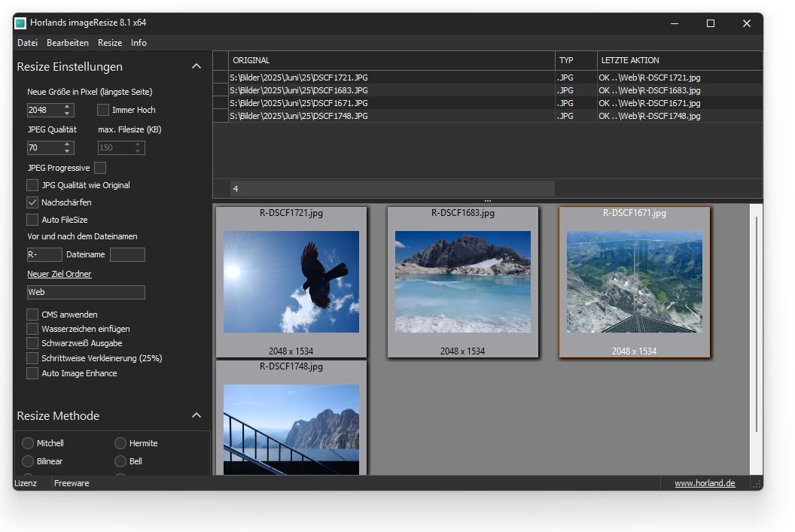Collapse the Resize Einstellungen section
Image resolution: width=795 pixels, height=532 pixels.
[x=196, y=66]
